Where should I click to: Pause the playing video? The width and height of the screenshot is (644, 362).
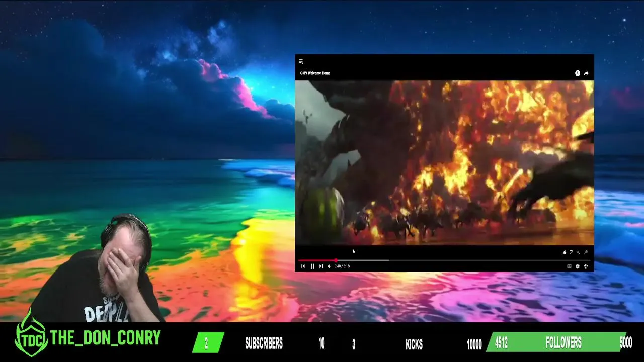point(312,266)
